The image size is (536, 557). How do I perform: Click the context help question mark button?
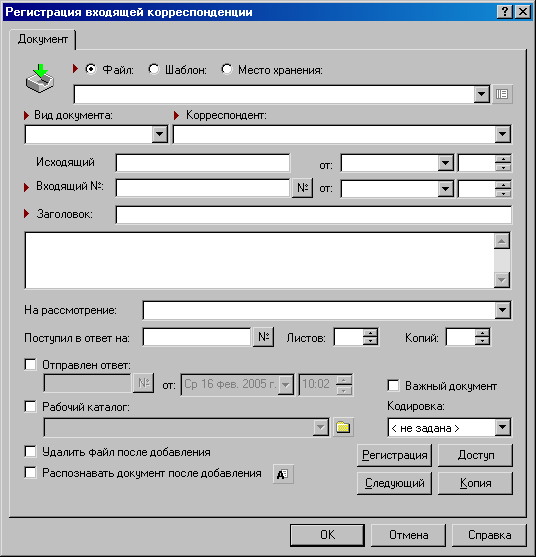[x=505, y=12]
